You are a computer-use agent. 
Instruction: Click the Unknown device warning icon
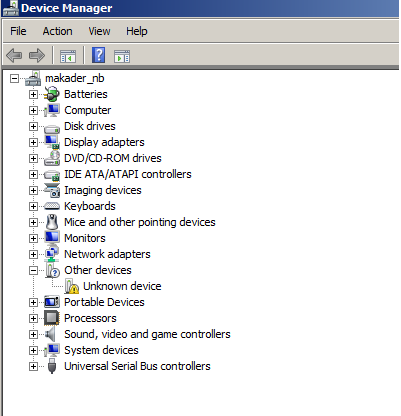71,286
